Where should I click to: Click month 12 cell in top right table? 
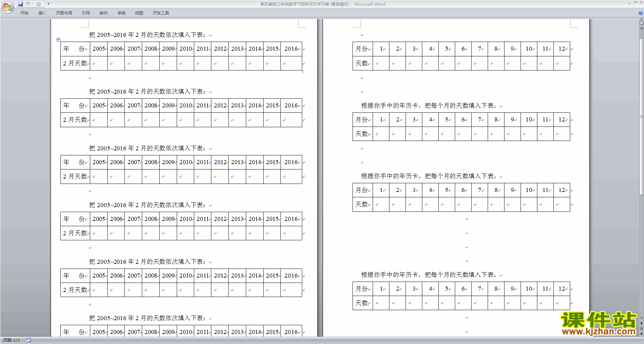[x=562, y=49]
